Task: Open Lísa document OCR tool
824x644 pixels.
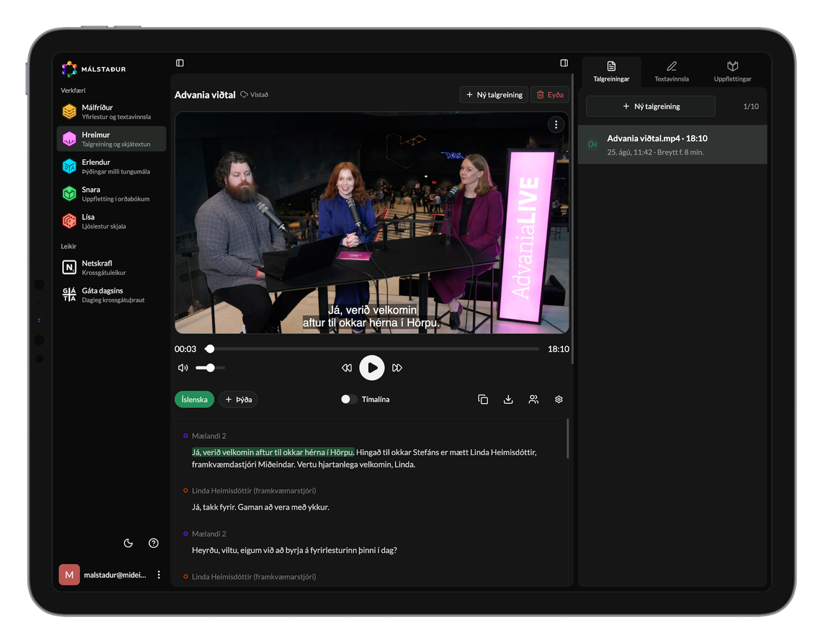Action: tap(111, 221)
